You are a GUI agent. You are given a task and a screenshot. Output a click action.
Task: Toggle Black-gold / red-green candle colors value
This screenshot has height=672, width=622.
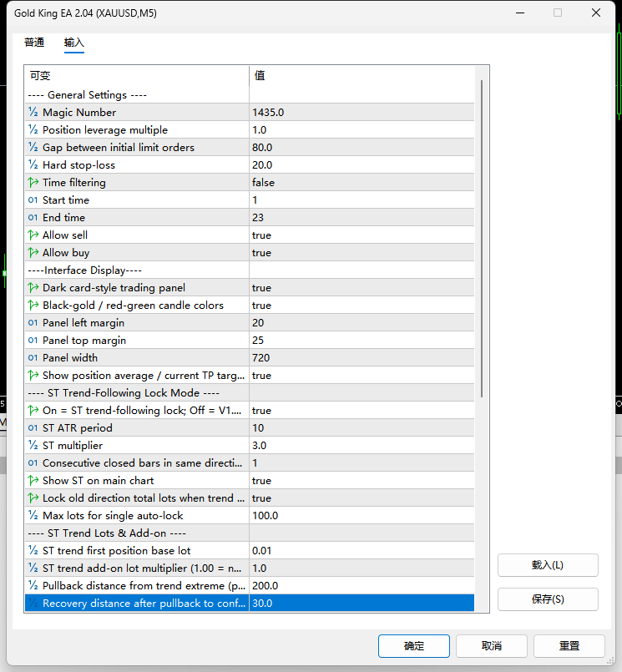[x=362, y=306]
